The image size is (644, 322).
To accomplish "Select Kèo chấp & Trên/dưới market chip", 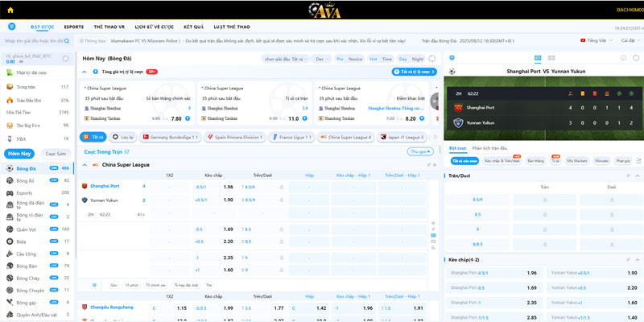I will [x=502, y=161].
